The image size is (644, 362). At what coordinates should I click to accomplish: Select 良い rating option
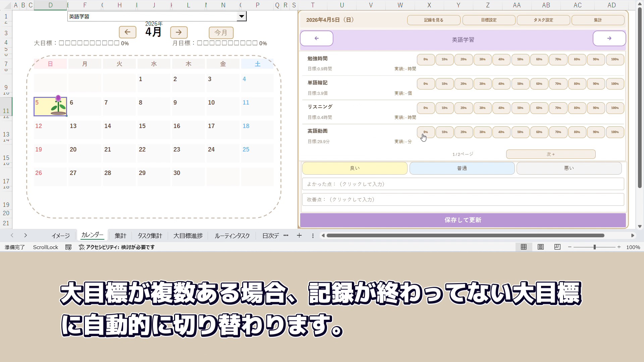tap(355, 168)
